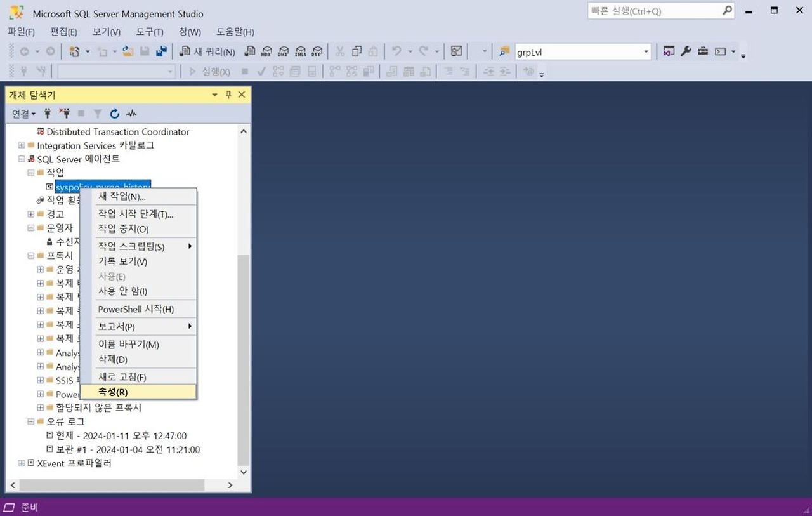Viewport: 812px width, 516px height.
Task: Click the Redo arrow icon
Action: (x=423, y=51)
